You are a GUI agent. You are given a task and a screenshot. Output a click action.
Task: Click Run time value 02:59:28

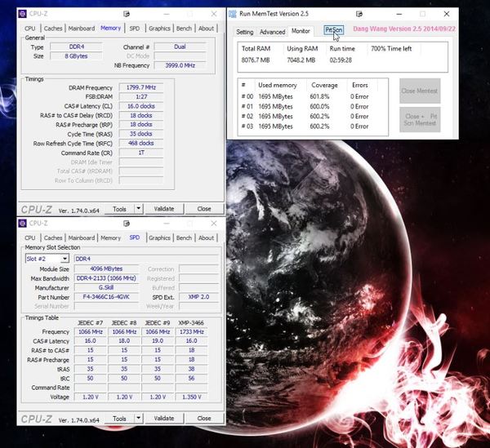[x=341, y=60]
